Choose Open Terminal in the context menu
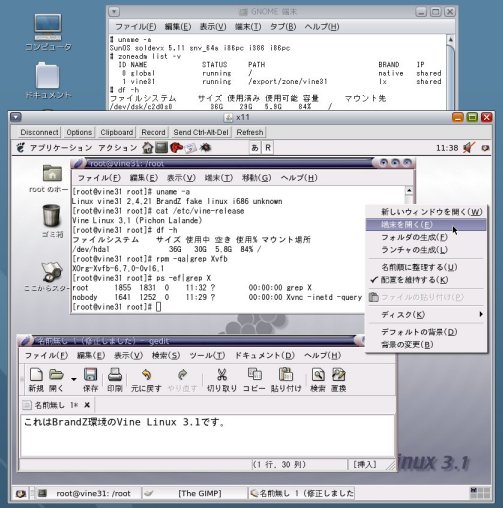Image resolution: width=503 pixels, height=508 pixels. (x=427, y=225)
